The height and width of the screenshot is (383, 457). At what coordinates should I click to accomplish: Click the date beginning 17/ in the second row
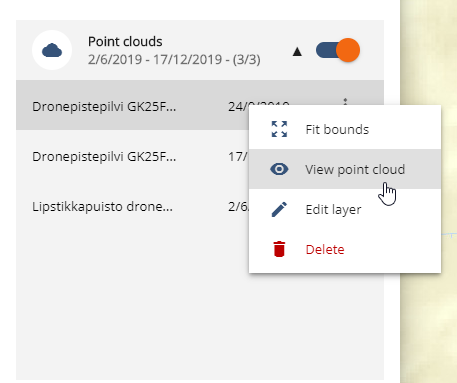coord(238,156)
